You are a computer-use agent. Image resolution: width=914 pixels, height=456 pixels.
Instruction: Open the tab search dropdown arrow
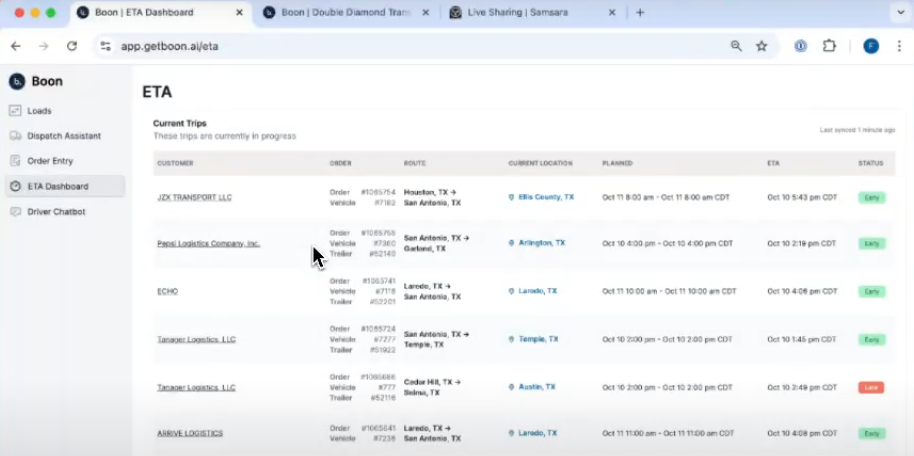pyautogui.click(x=901, y=12)
